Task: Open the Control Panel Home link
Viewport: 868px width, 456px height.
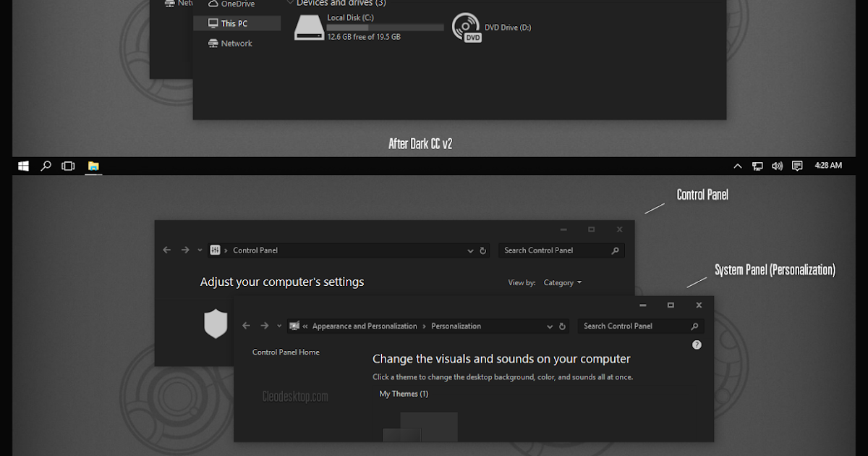Action: coord(286,352)
